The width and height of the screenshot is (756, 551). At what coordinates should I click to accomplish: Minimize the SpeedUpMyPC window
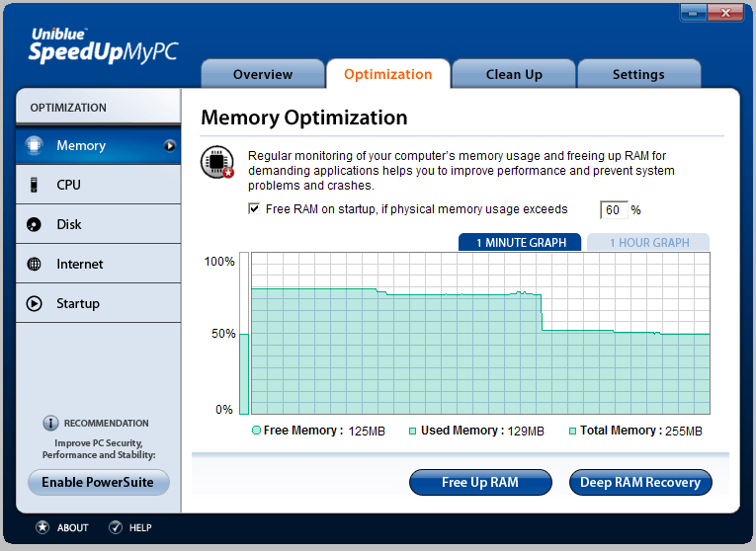click(695, 13)
